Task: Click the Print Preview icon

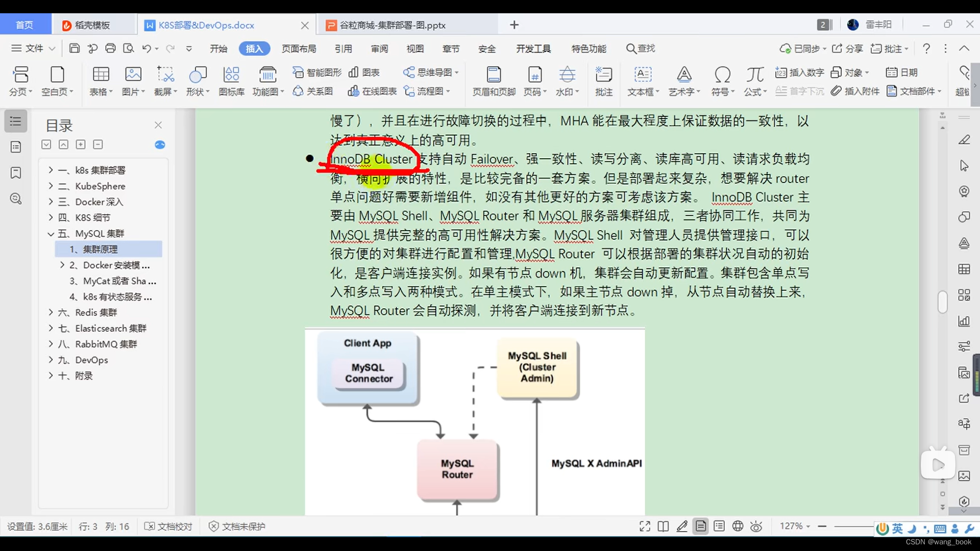Action: click(129, 48)
